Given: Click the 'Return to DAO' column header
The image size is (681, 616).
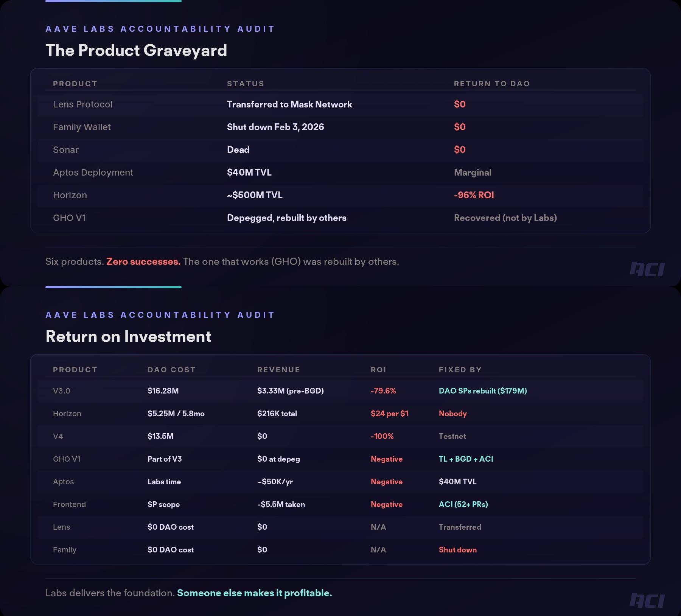Looking at the screenshot, I should pyautogui.click(x=491, y=84).
